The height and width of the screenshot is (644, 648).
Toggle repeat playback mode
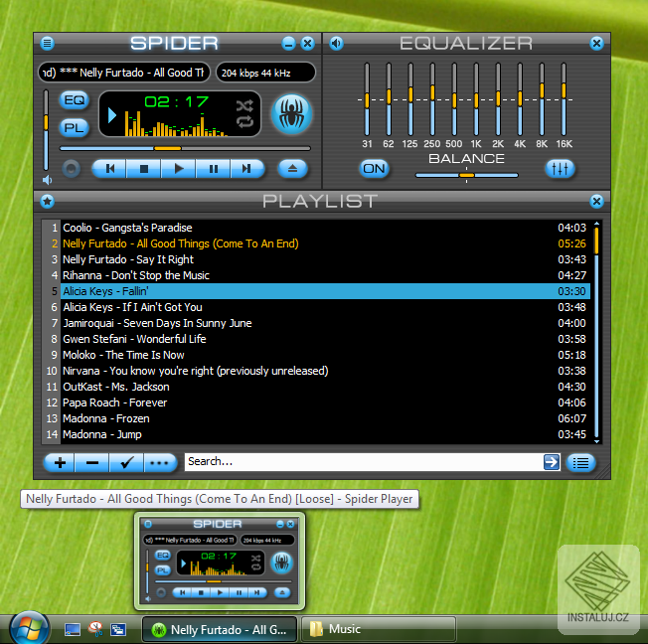tap(244, 122)
